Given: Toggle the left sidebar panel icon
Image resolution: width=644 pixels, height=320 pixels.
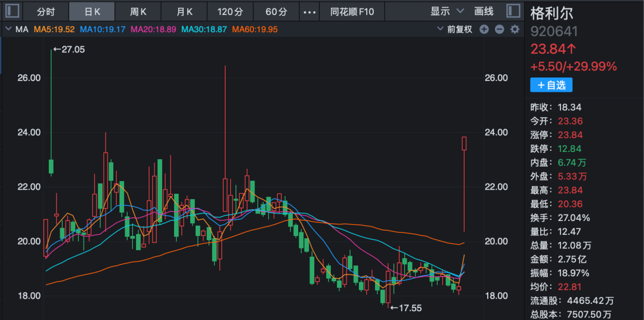Looking at the screenshot, I should click(x=12, y=11).
